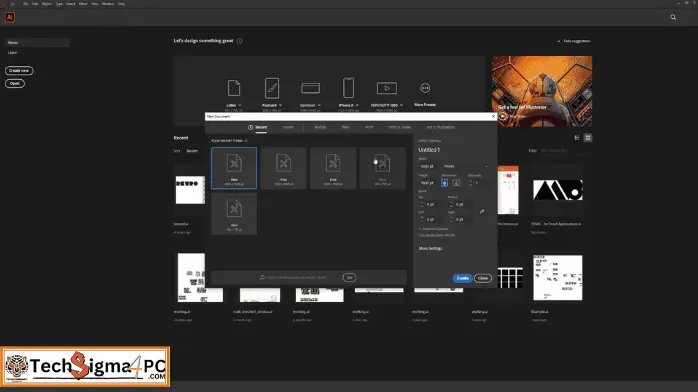Click the Create new button in sidebar
This screenshot has width=698, height=392.
tap(19, 71)
